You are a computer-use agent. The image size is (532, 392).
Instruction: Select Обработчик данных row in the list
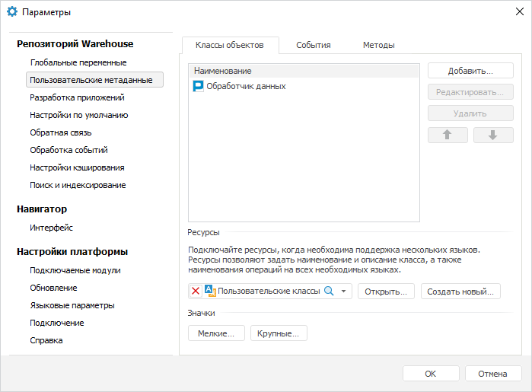coord(246,87)
